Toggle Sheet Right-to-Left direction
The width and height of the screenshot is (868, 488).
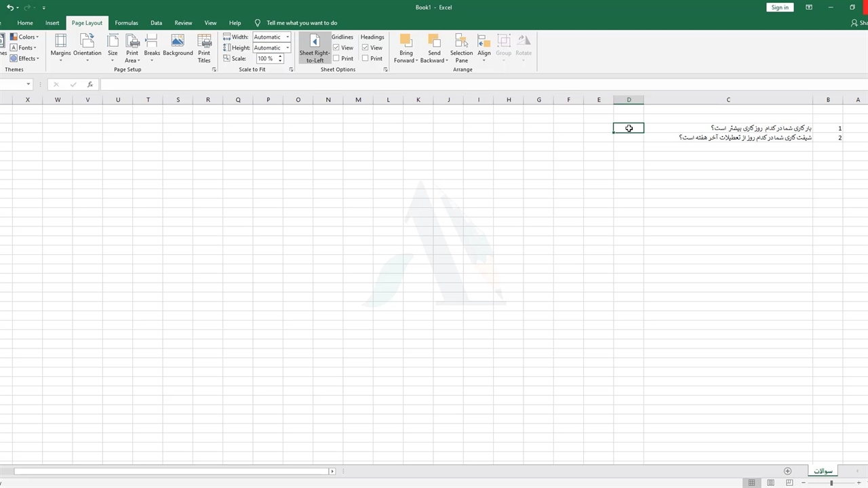(x=315, y=48)
